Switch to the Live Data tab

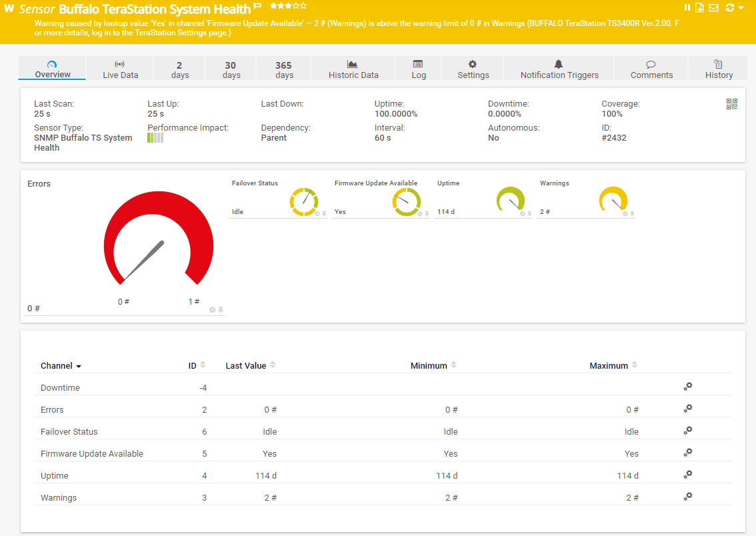pyautogui.click(x=120, y=69)
